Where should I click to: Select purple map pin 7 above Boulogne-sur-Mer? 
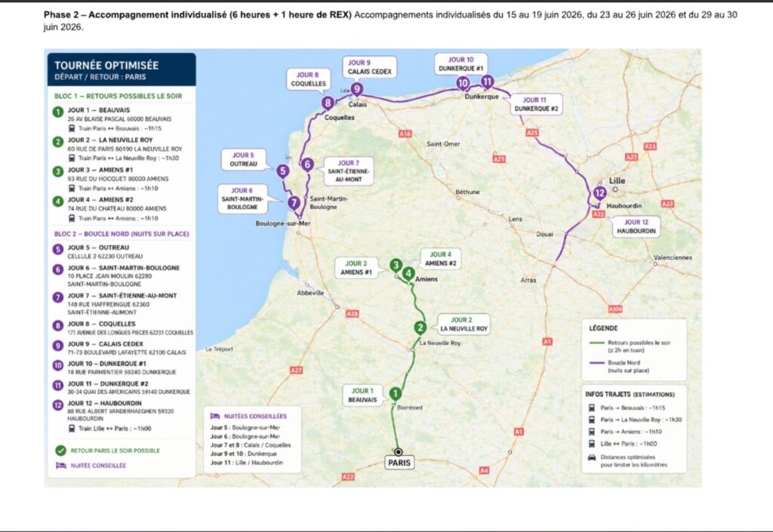click(x=294, y=202)
